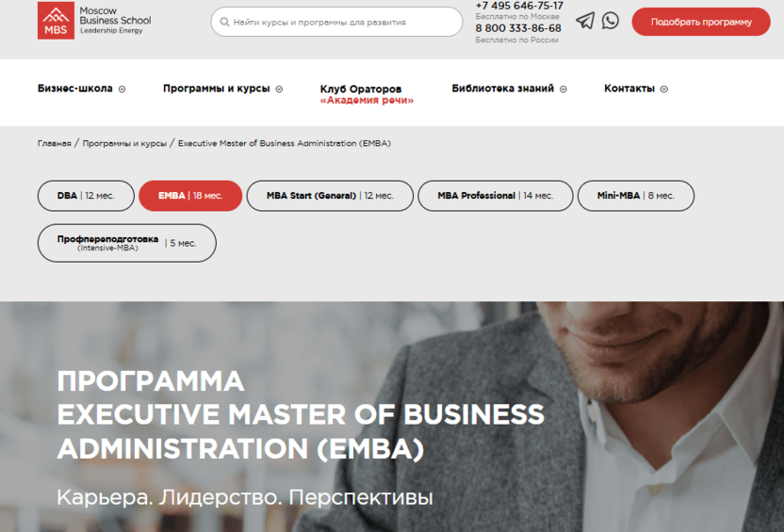The image size is (784, 532).
Task: Open the WhatsApp chat icon
Action: (x=610, y=21)
